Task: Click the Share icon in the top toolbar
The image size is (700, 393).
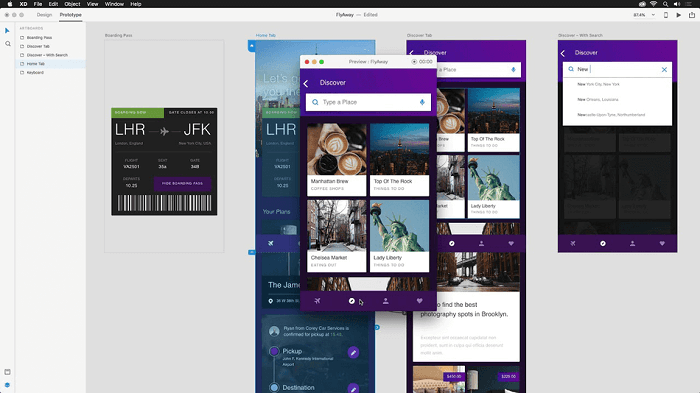Action: pos(692,15)
